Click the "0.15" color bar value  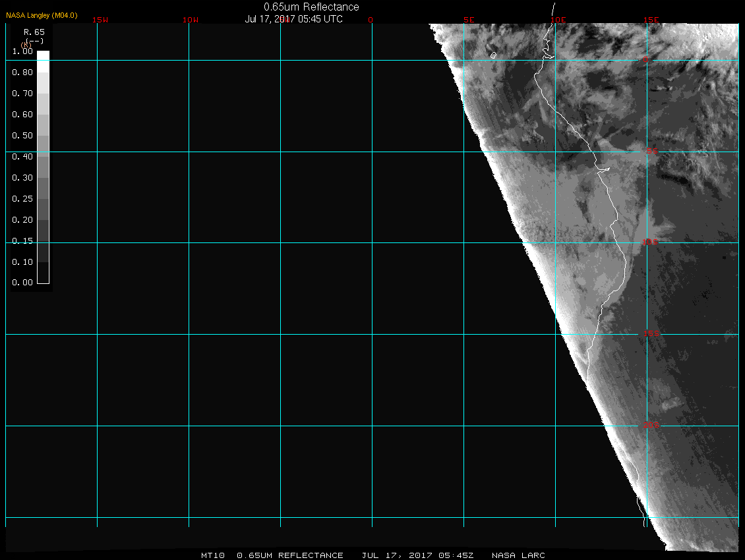coord(22,241)
